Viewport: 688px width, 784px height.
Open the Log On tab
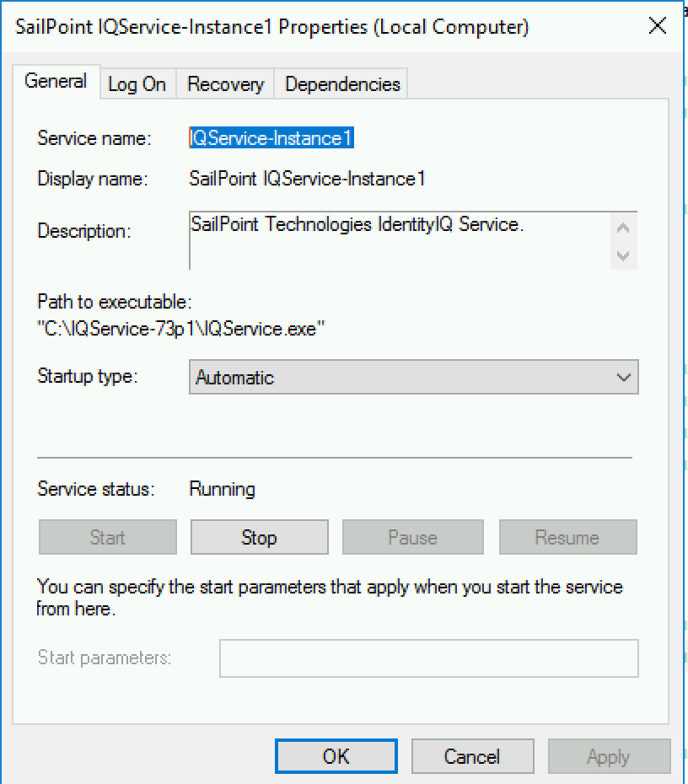(x=137, y=84)
